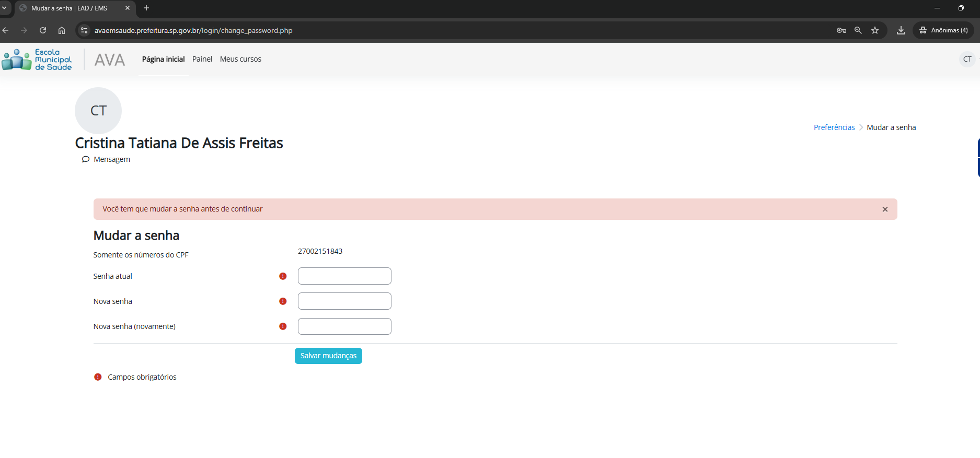The height and width of the screenshot is (458, 980).
Task: Click the large CT profile avatar
Action: [98, 111]
